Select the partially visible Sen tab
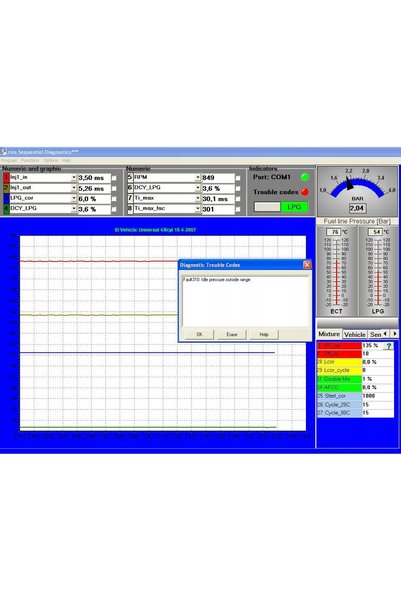Viewport: 401px width, 601px height. [375, 335]
